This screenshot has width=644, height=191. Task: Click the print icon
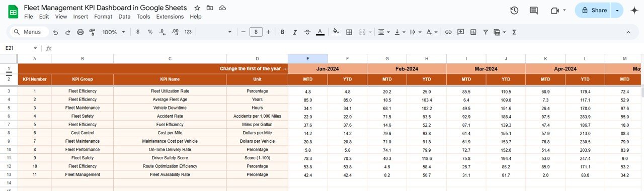pos(80,32)
